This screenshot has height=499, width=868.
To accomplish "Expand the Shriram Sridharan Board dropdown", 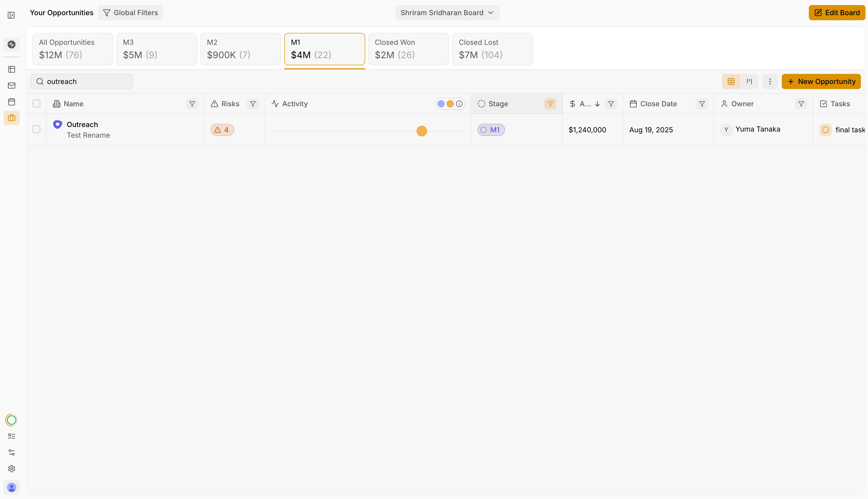I will (447, 13).
